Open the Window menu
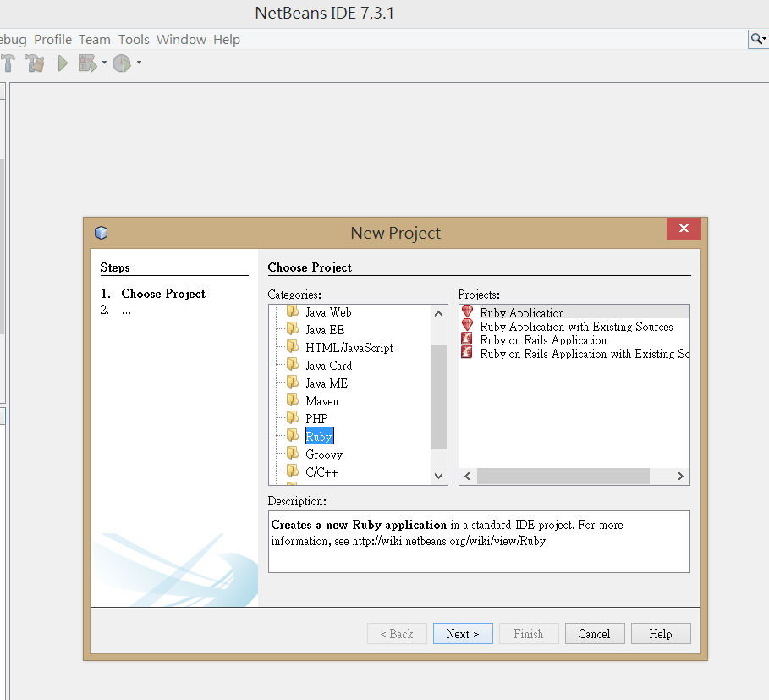The width and height of the screenshot is (769, 700). pos(181,39)
